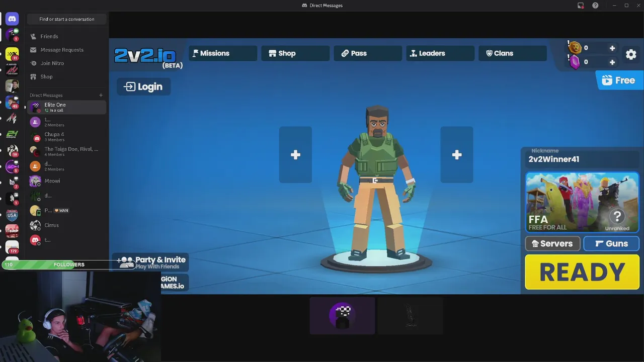This screenshot has height=362, width=644.
Task: Open game settings gear icon
Action: pyautogui.click(x=631, y=55)
